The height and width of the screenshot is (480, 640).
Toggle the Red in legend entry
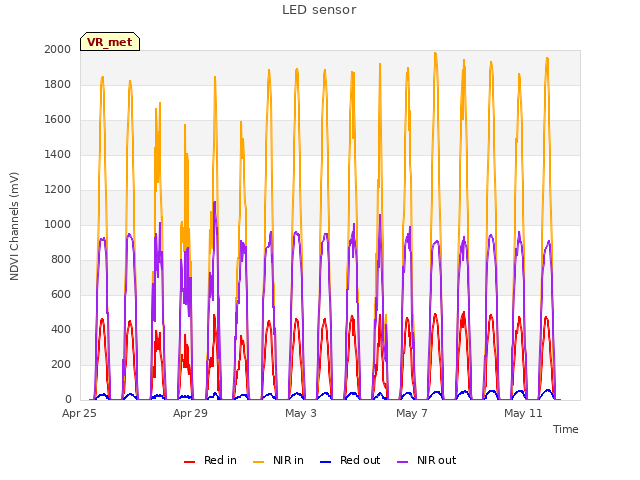[210, 460]
